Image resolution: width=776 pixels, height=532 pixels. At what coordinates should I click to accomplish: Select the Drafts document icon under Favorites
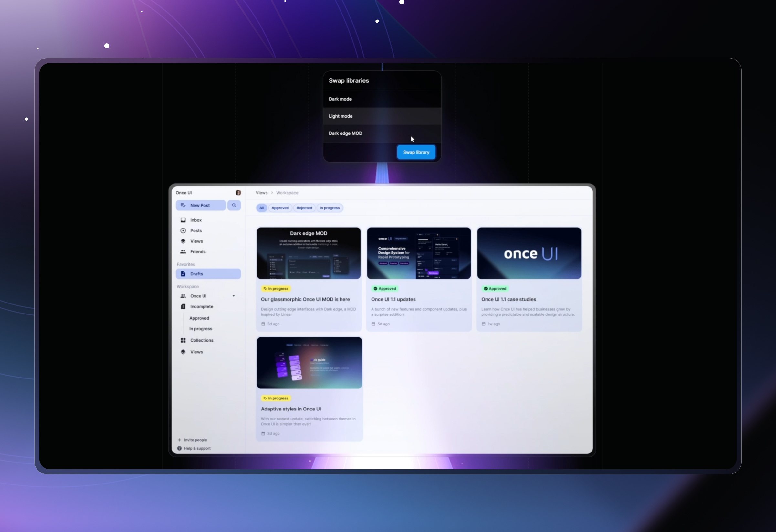(x=183, y=273)
